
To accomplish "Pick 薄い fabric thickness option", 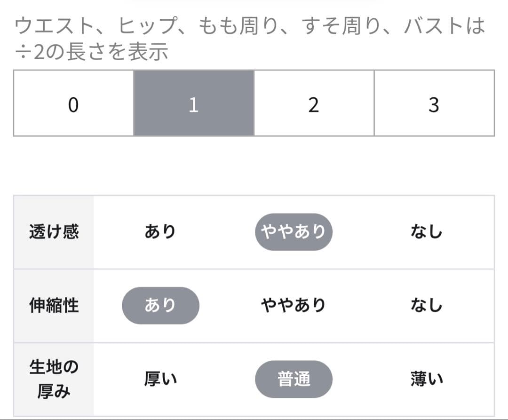I will point(426,379).
